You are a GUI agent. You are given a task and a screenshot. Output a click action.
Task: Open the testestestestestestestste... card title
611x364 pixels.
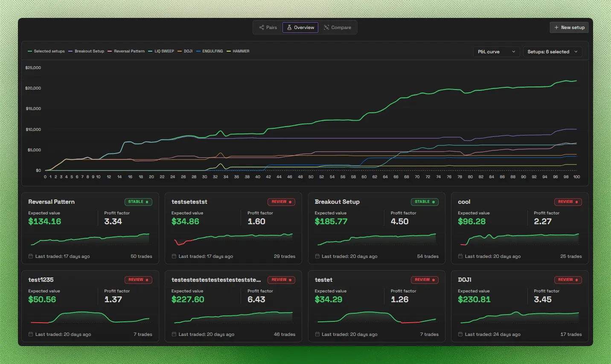coord(216,280)
